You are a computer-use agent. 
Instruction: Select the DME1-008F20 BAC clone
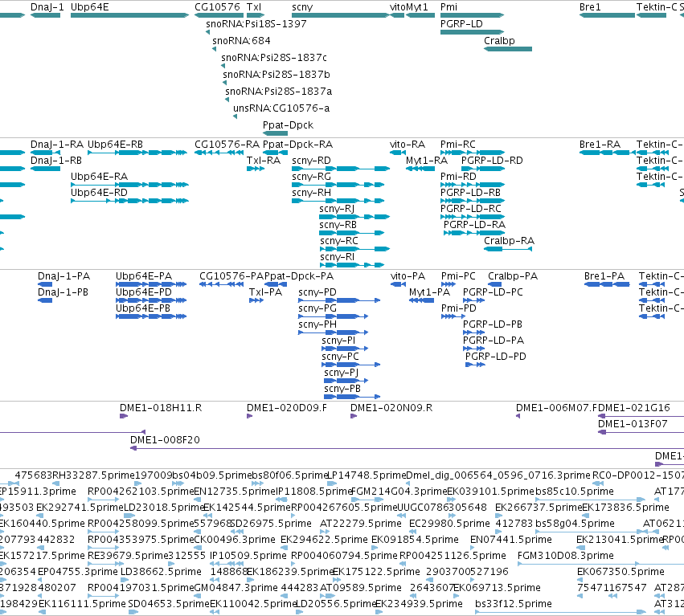[x=407, y=449]
